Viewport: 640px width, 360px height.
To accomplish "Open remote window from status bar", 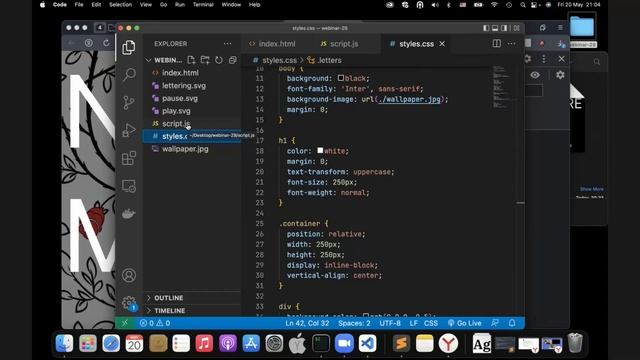I will pos(125,323).
